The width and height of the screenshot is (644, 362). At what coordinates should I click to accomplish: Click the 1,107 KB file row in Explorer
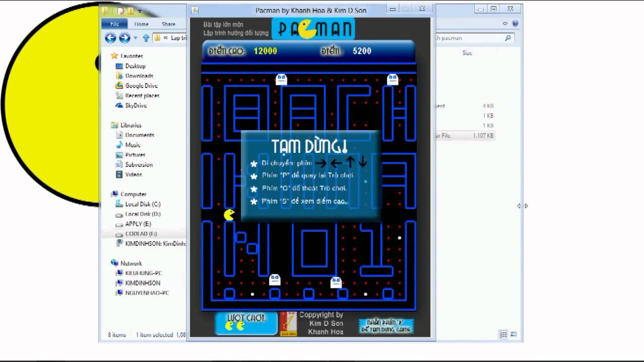pos(465,135)
